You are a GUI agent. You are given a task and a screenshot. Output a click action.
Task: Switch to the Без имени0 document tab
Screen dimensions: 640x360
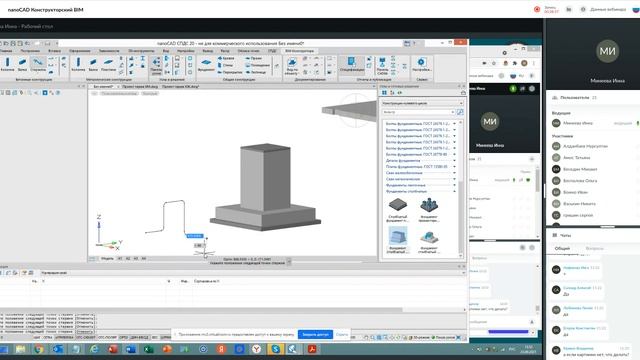103,87
